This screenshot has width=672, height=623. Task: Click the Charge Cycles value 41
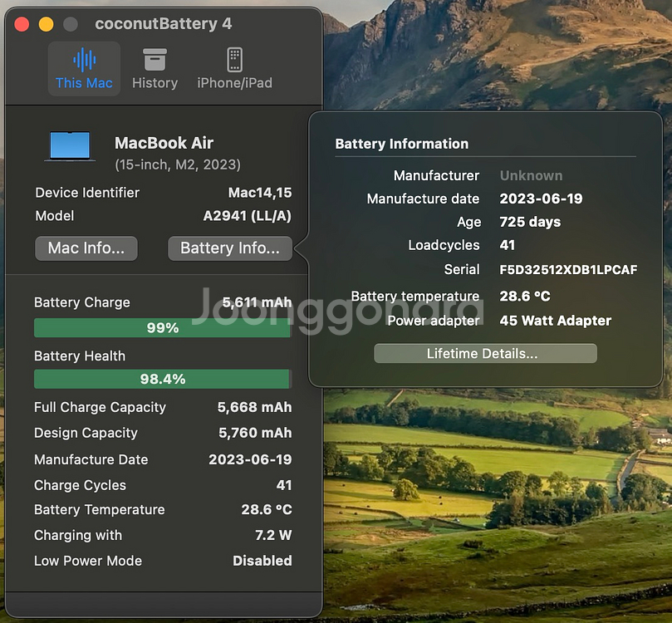click(284, 485)
